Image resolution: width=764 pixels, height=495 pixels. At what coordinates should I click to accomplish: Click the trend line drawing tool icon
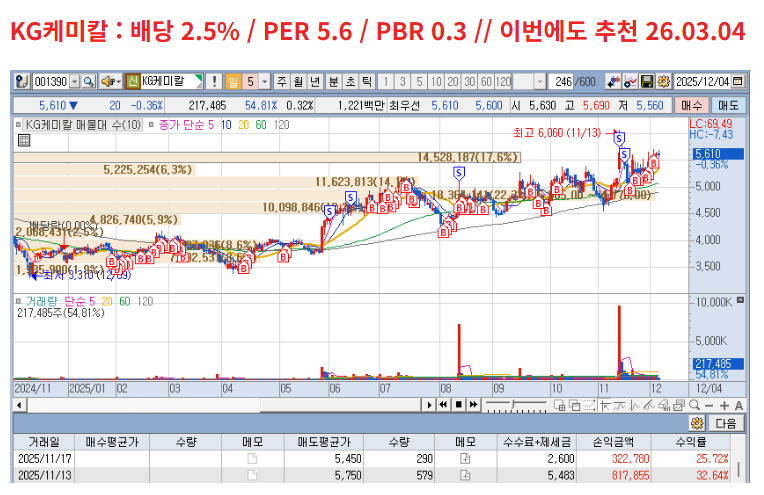coord(620,405)
